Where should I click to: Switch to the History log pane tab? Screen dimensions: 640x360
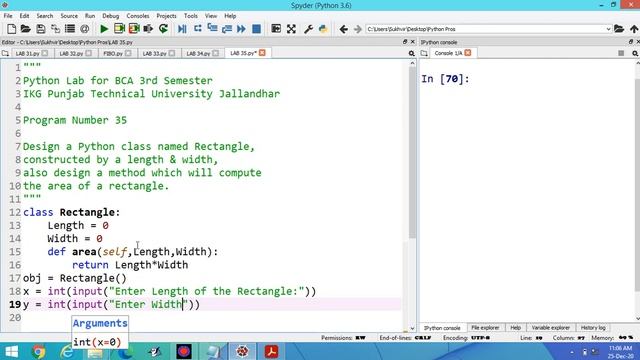coord(593,328)
